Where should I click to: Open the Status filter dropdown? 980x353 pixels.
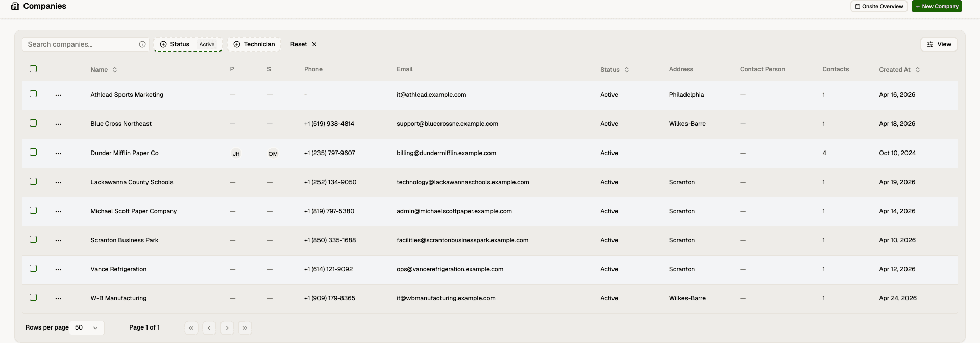[188, 44]
